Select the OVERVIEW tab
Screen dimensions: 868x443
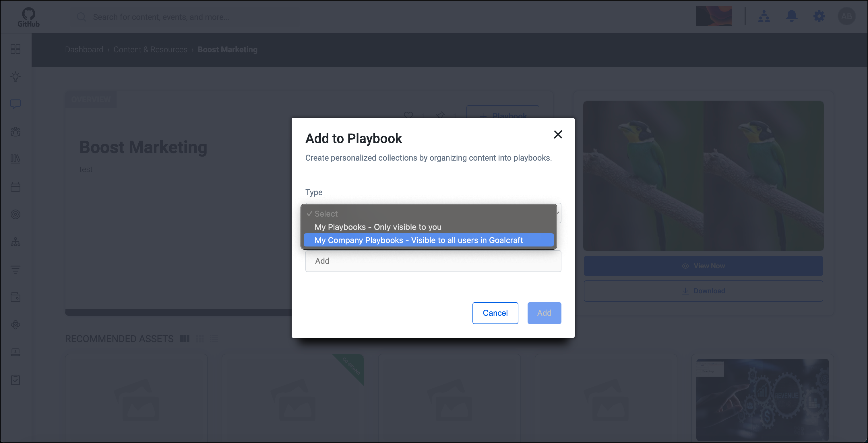click(91, 99)
